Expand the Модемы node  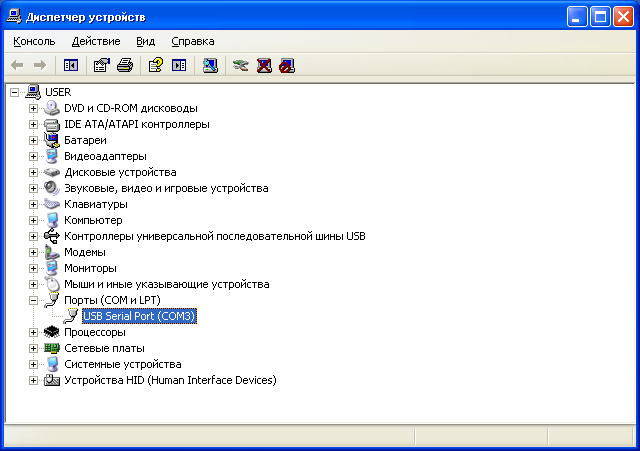pos(33,252)
